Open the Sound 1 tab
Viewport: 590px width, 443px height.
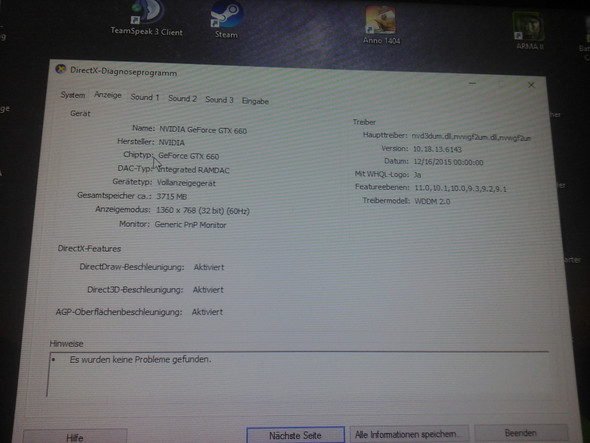tap(145, 97)
